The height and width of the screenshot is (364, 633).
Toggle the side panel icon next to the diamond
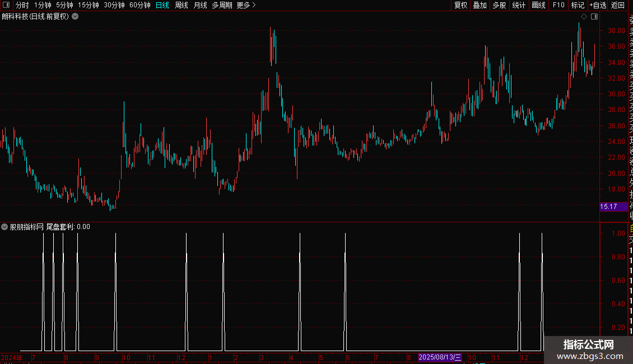(x=594, y=17)
